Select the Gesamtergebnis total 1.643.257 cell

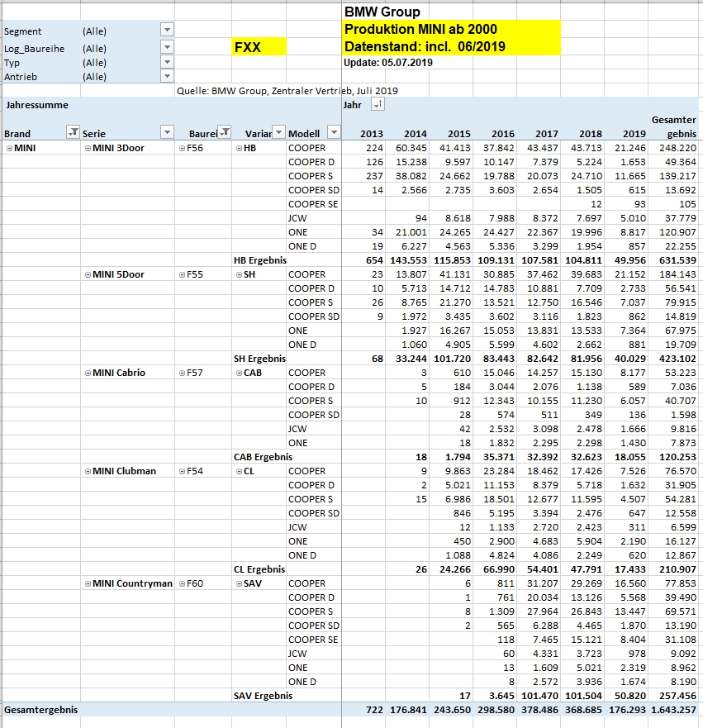(674, 710)
